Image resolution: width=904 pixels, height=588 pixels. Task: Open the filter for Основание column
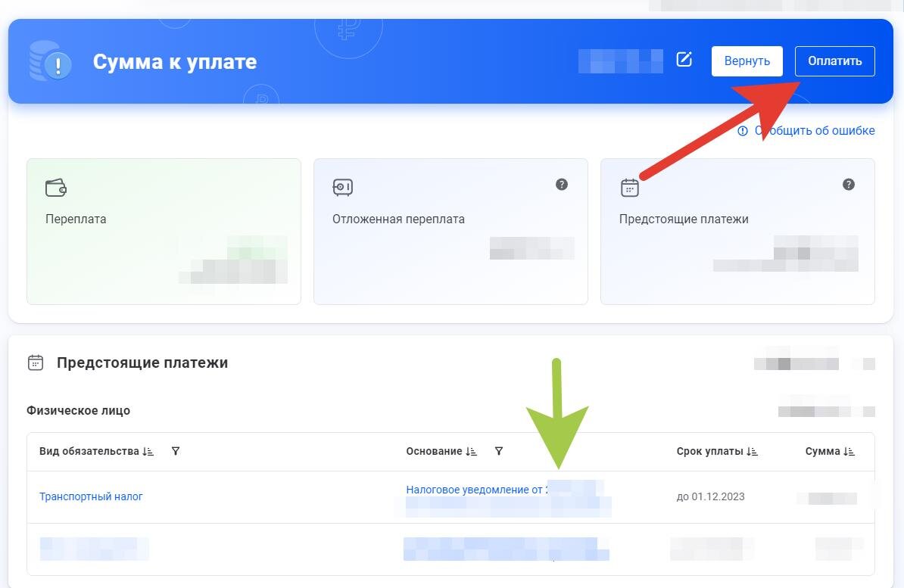click(x=499, y=451)
